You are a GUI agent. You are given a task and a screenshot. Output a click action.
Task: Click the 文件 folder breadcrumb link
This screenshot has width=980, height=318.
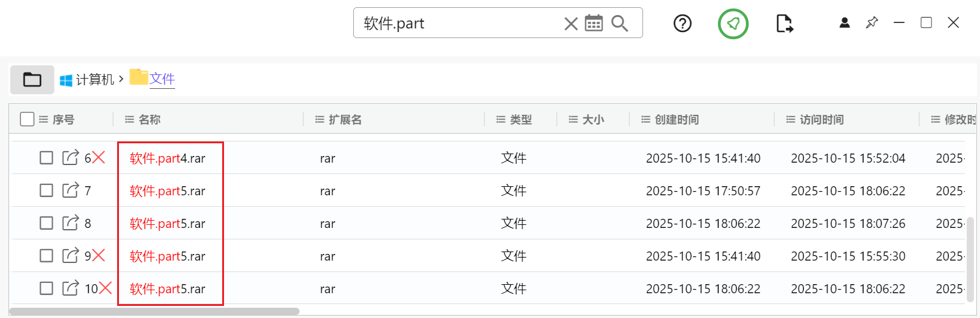(162, 79)
